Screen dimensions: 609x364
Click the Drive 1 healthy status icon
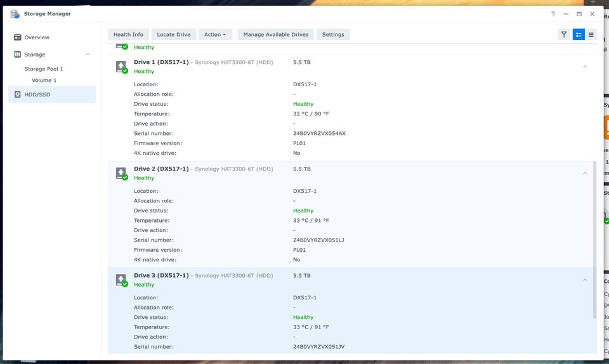coord(121,67)
